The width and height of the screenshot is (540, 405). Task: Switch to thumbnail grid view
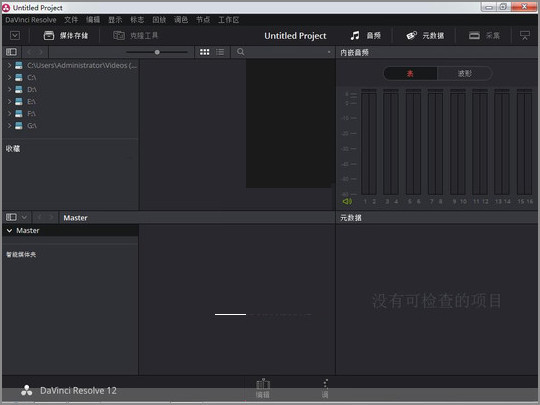(205, 52)
